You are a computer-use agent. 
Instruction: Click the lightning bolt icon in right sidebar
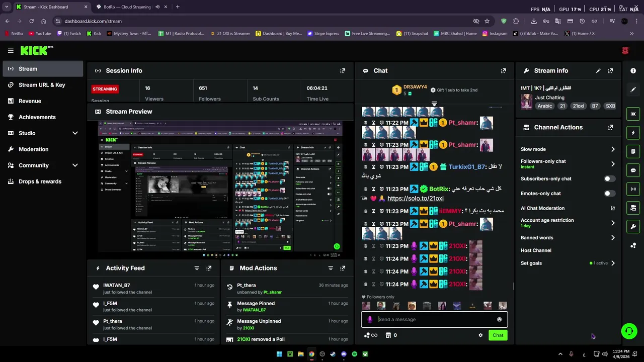[x=633, y=133]
